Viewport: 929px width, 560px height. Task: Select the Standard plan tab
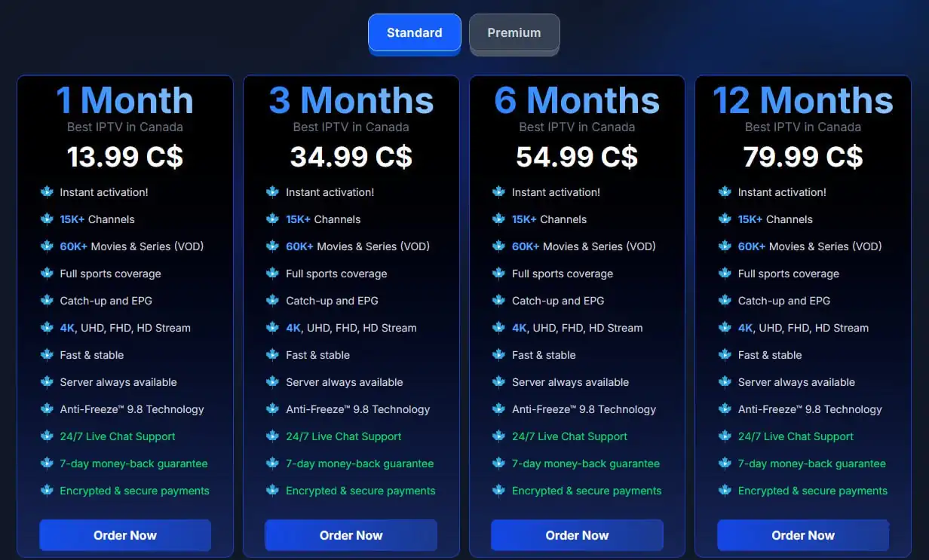[x=414, y=32]
